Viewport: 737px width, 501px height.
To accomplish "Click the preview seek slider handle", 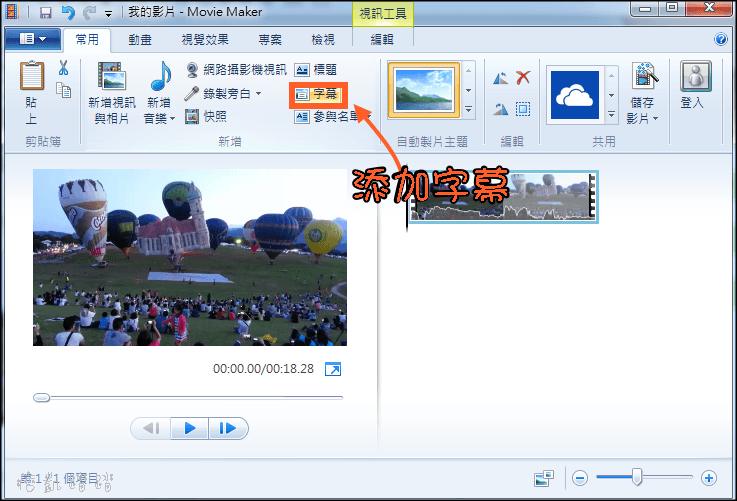I will pos(41,398).
